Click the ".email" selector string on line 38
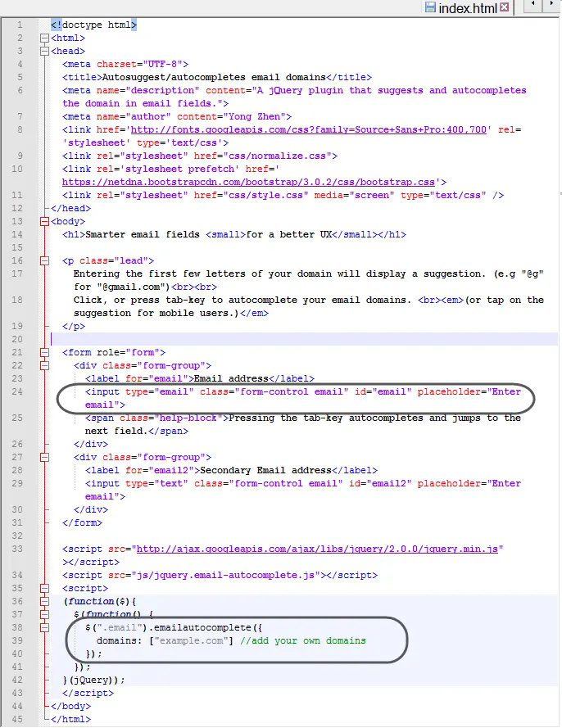 tap(120, 628)
